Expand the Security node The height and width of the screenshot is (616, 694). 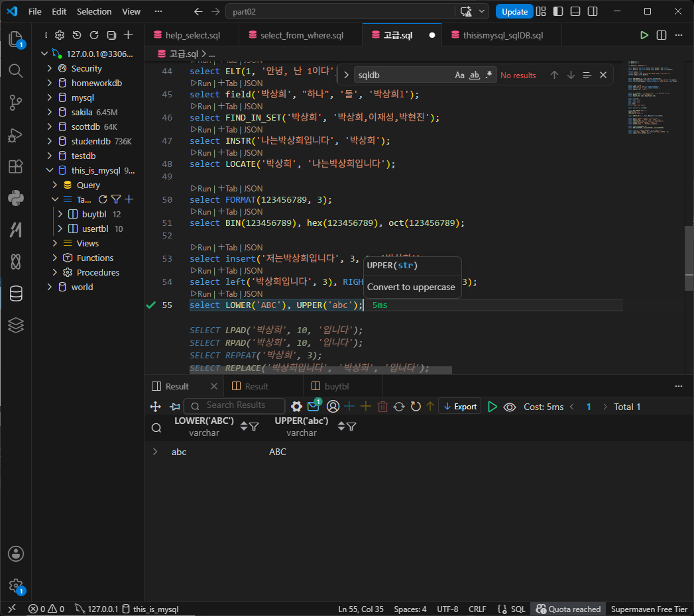point(50,68)
